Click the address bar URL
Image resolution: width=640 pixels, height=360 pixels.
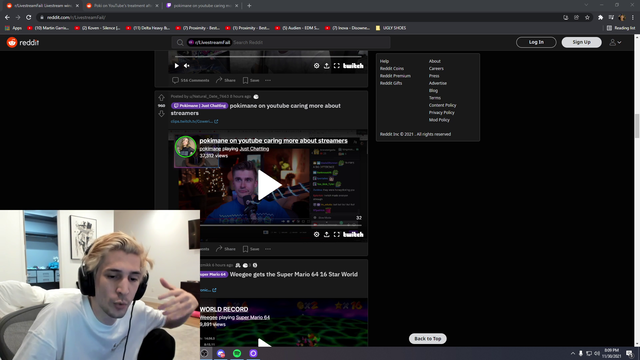click(76, 17)
